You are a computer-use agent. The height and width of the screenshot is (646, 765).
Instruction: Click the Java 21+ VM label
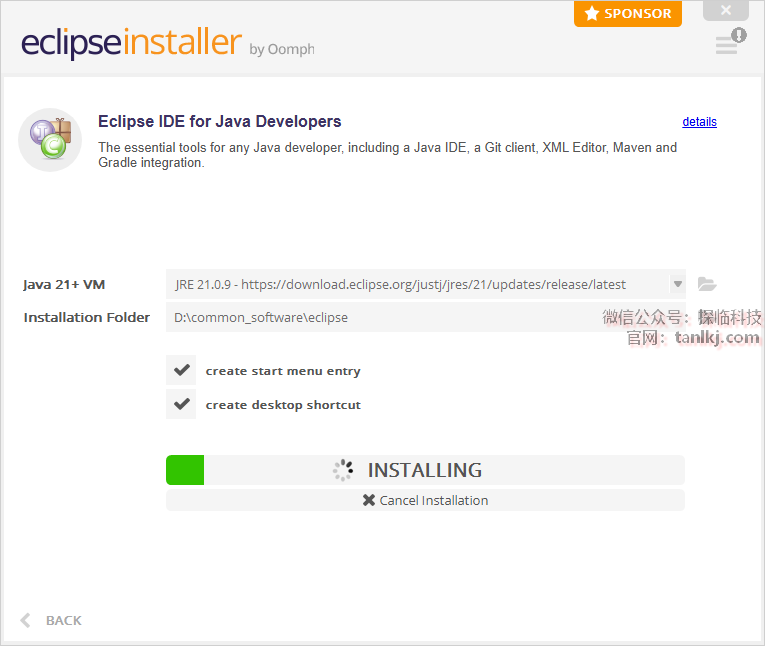pos(64,284)
